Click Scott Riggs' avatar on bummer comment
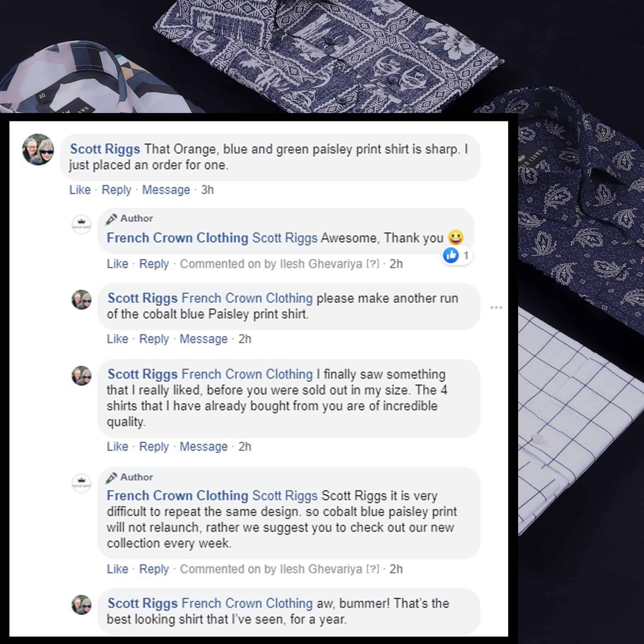The width and height of the screenshot is (644, 644). tap(82, 605)
